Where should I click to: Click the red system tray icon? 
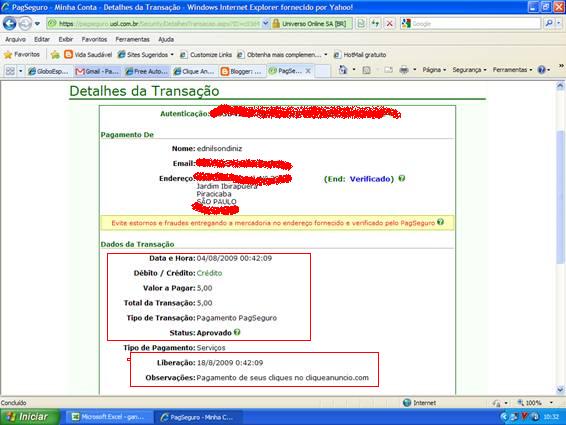[524, 417]
